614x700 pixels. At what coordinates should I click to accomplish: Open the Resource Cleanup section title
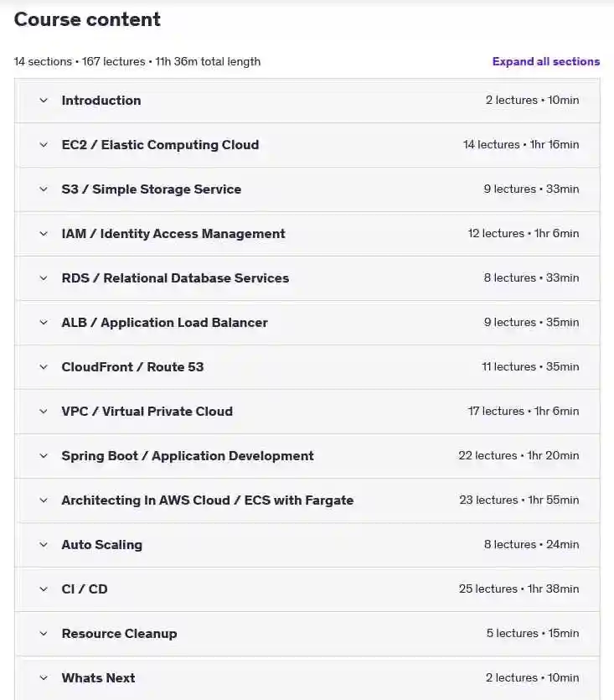[119, 634]
